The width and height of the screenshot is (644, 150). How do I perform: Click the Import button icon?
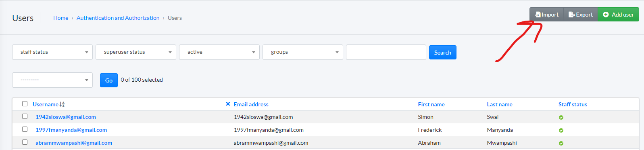[x=538, y=15]
